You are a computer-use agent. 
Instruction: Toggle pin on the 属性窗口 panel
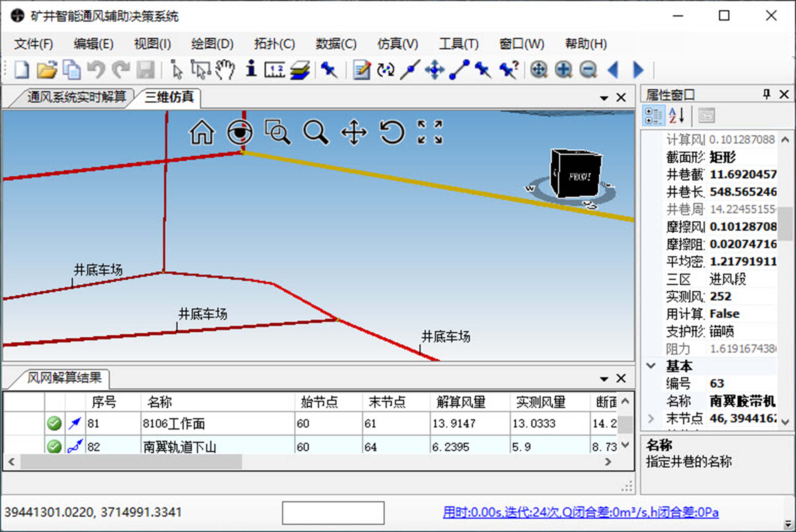[766, 94]
